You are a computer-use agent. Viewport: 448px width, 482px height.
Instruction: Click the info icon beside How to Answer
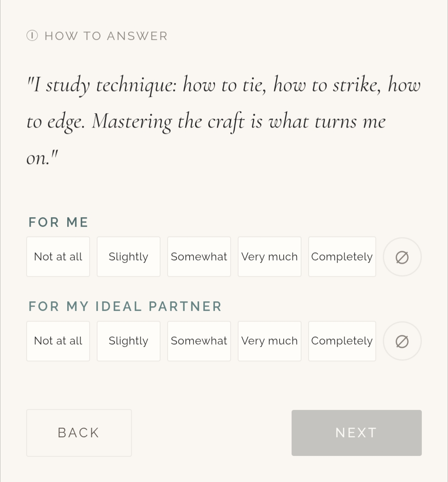click(32, 36)
